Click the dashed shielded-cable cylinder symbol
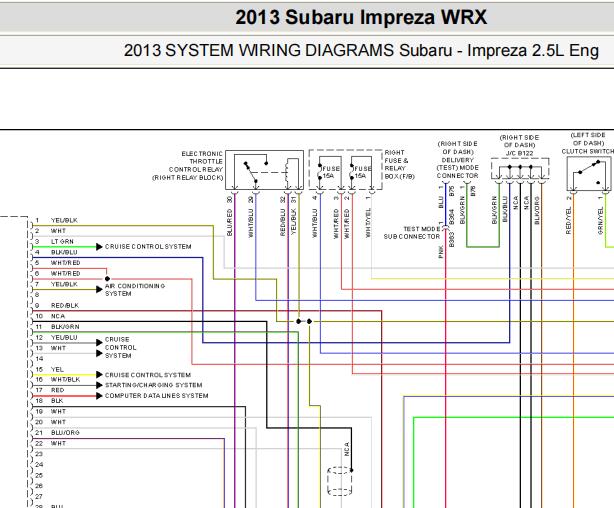 coord(340,481)
